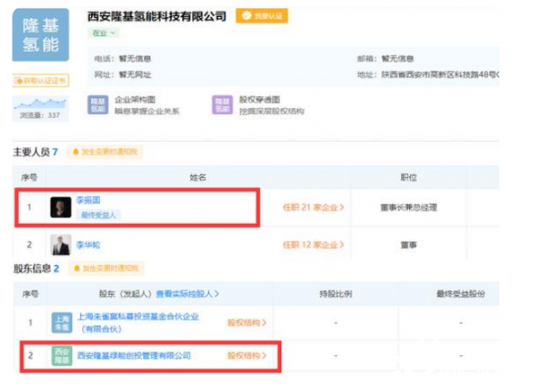Click the 持股比例 column header

click(336, 294)
